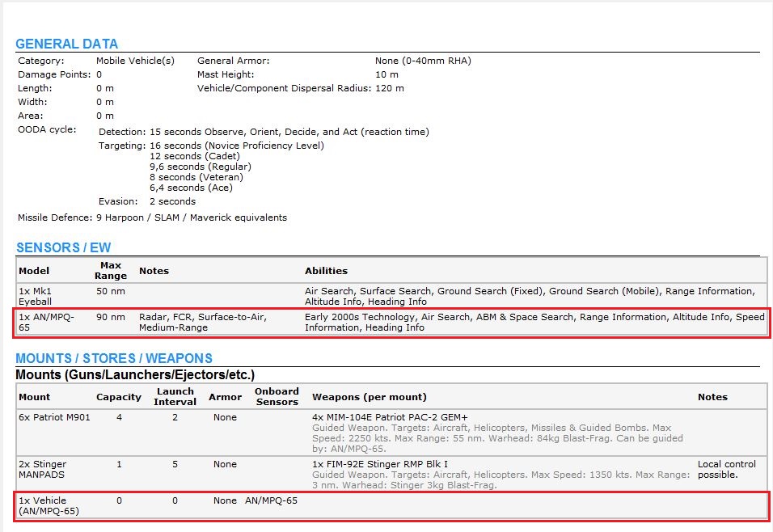The width and height of the screenshot is (773, 532).
Task: Click the '12 seconds (Cadet)' line
Action: pos(195,156)
